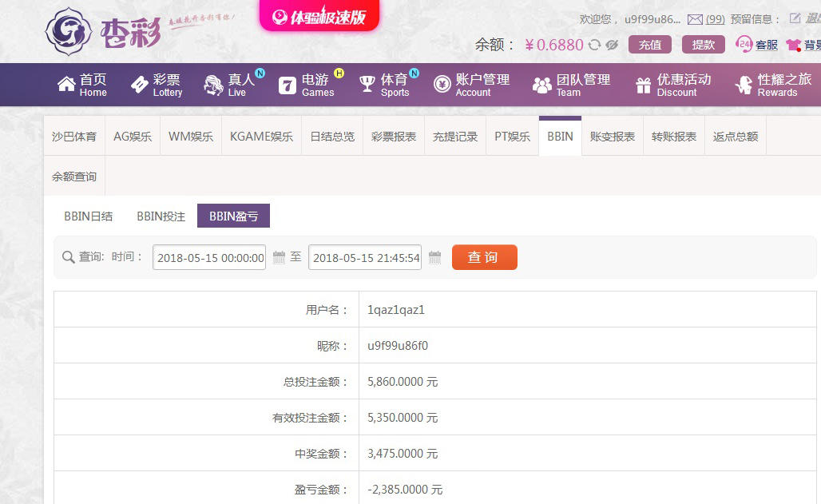
Task: Select the BBIN tab
Action: coord(561,137)
